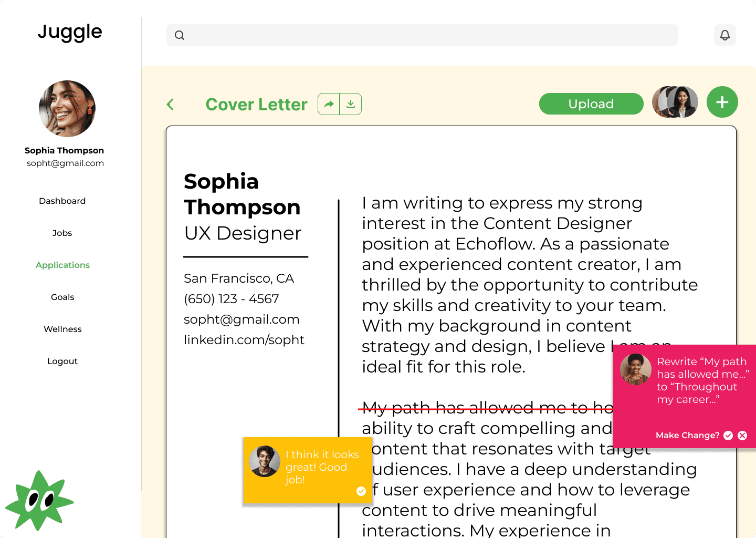Share the cover letter

[329, 104]
